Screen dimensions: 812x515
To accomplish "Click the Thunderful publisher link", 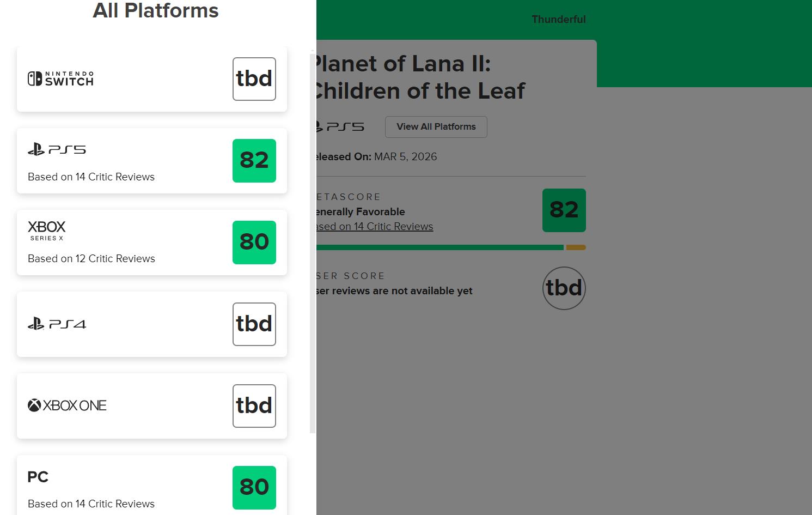I will 559,20.
